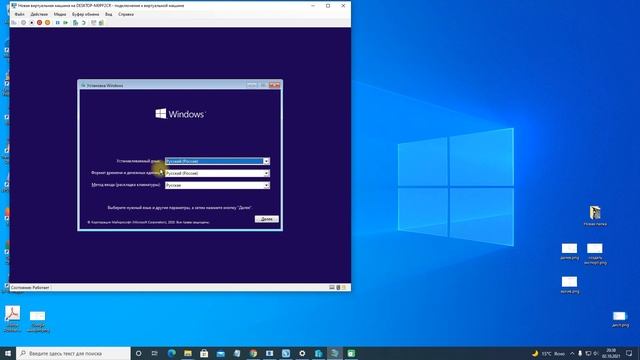
Task: Click the microphone tray icon
Action: point(580,353)
